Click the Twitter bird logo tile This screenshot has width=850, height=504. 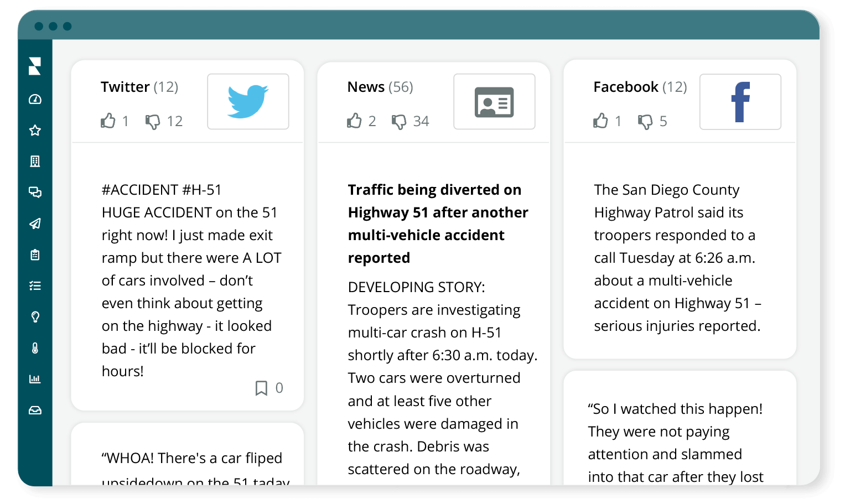248,102
